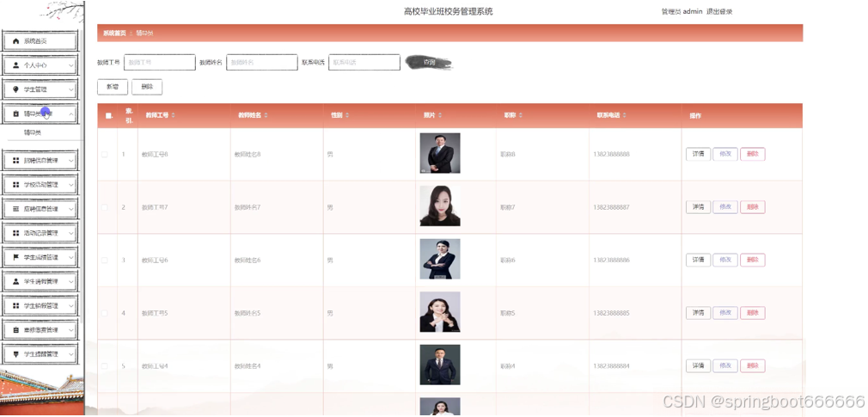This screenshot has width=868, height=417.
Task: Click the 新增 button
Action: [x=113, y=87]
